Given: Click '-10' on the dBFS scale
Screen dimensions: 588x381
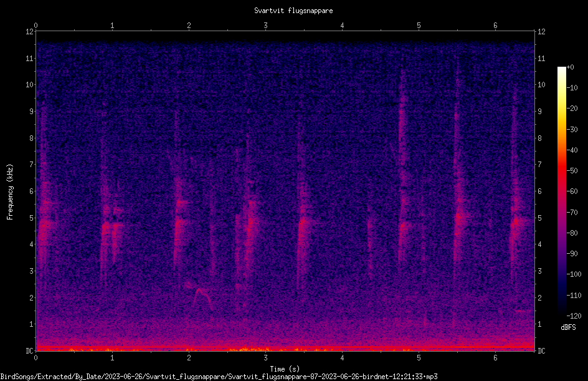Looking at the screenshot, I should pyautogui.click(x=572, y=88).
